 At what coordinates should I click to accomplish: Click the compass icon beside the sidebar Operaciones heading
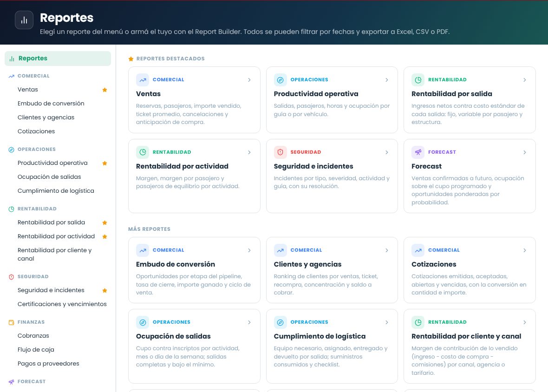(12, 150)
